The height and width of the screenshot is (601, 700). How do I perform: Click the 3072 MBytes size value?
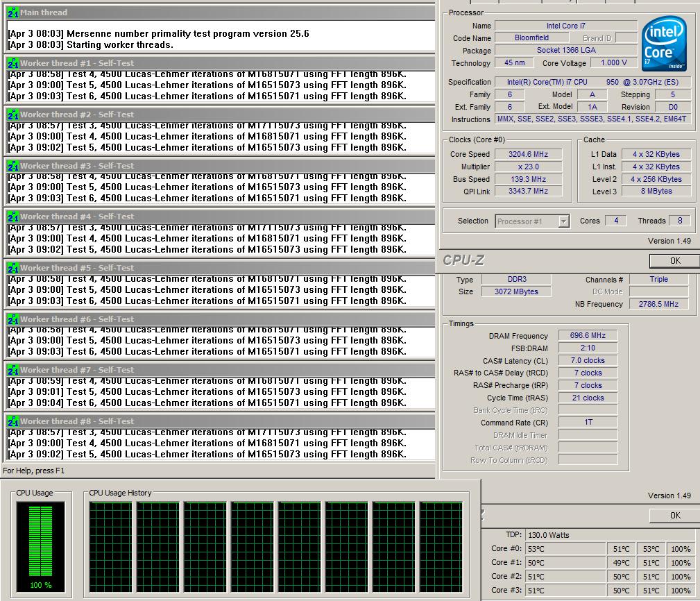pos(517,291)
